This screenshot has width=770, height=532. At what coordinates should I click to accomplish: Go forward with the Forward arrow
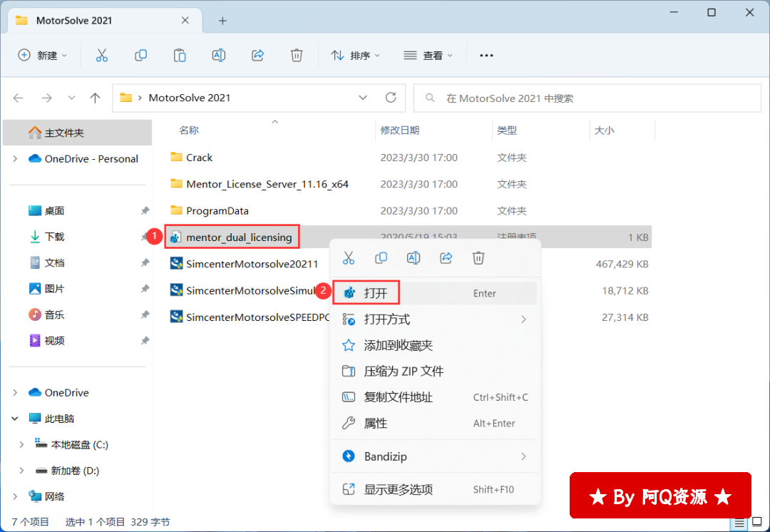pyautogui.click(x=46, y=98)
